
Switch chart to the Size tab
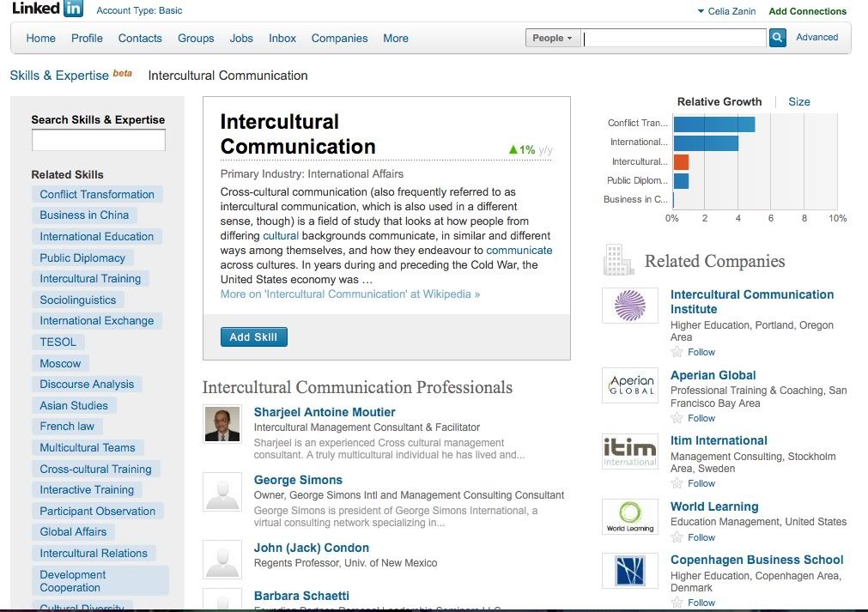(x=799, y=101)
